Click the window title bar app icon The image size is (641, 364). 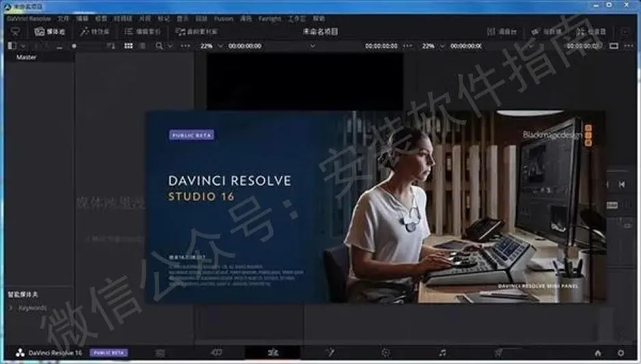pos(8,7)
